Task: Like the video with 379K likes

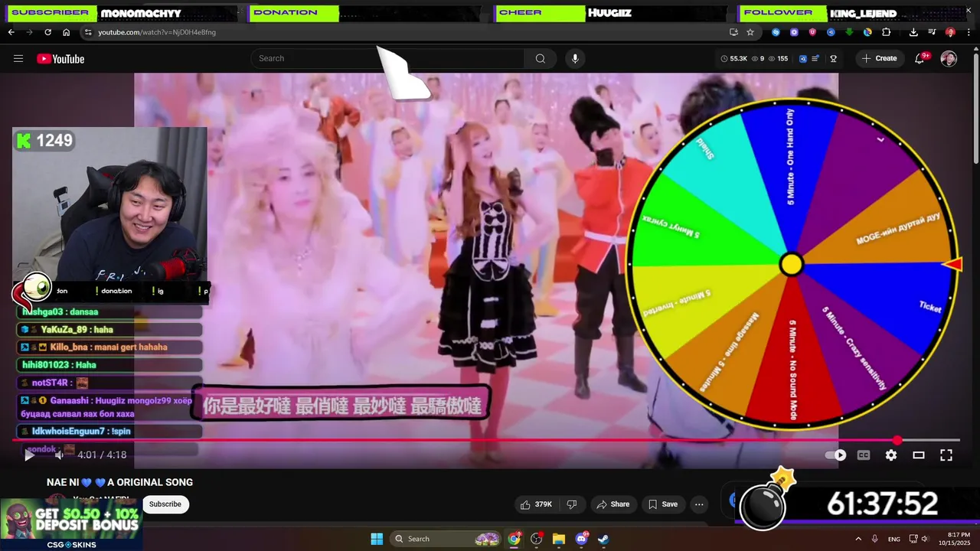Action: pyautogui.click(x=536, y=504)
